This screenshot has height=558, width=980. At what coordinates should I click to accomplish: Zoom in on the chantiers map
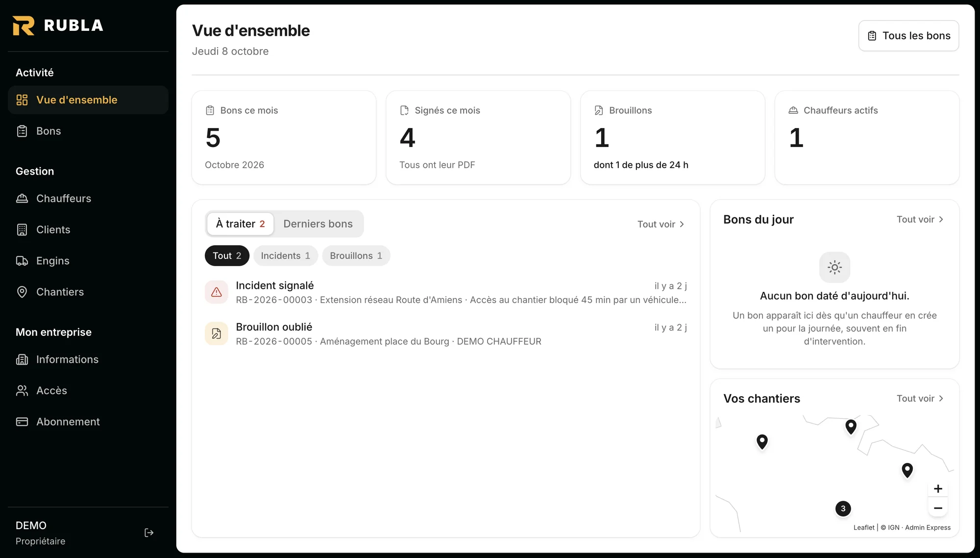[x=938, y=489]
